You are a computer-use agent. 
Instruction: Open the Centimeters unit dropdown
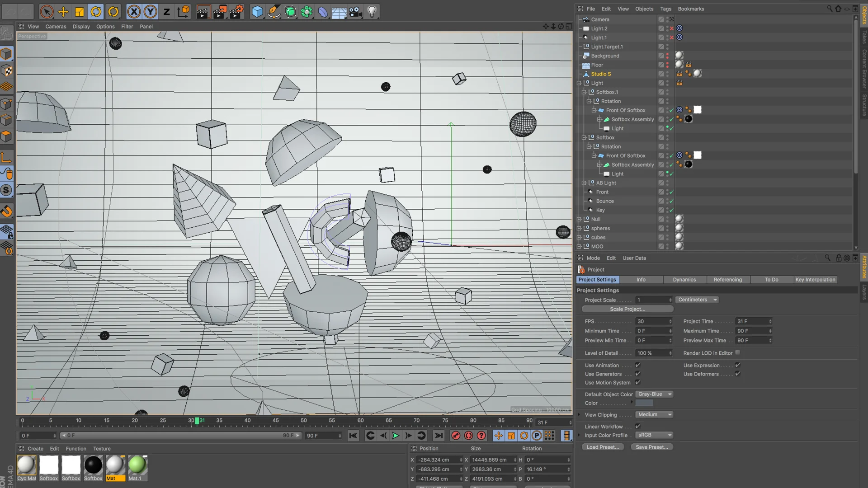click(x=697, y=300)
